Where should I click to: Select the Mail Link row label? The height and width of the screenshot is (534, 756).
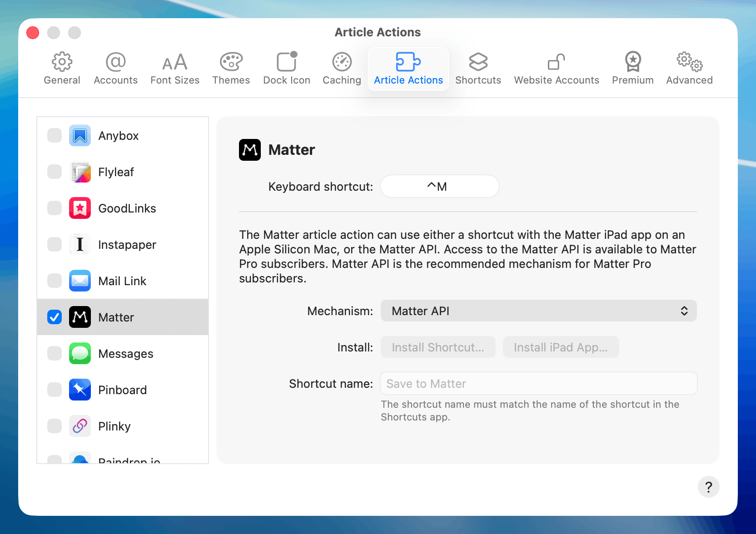[123, 281]
